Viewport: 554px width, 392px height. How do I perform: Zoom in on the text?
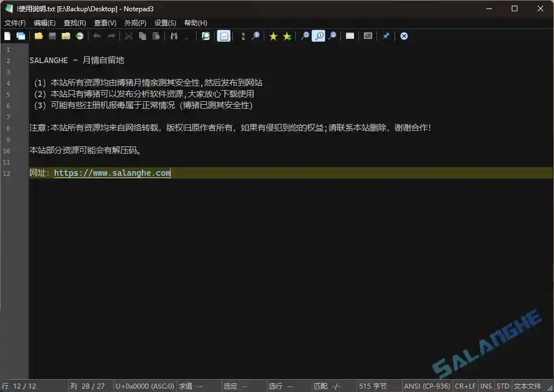coord(305,36)
